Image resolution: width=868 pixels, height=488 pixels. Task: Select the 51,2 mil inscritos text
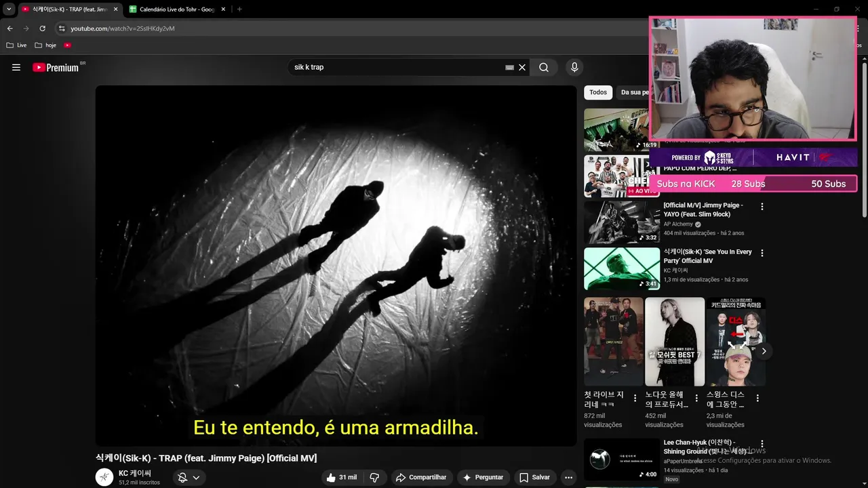coord(139,483)
